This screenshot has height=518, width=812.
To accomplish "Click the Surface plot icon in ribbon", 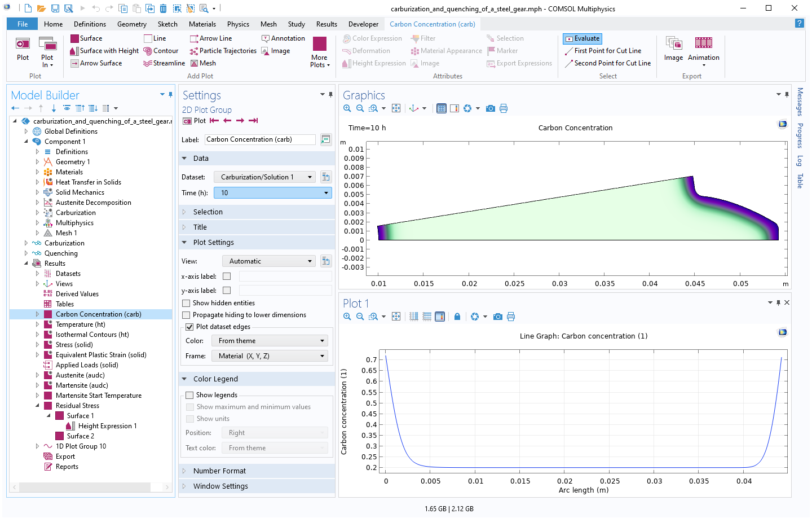I will 74,38.
